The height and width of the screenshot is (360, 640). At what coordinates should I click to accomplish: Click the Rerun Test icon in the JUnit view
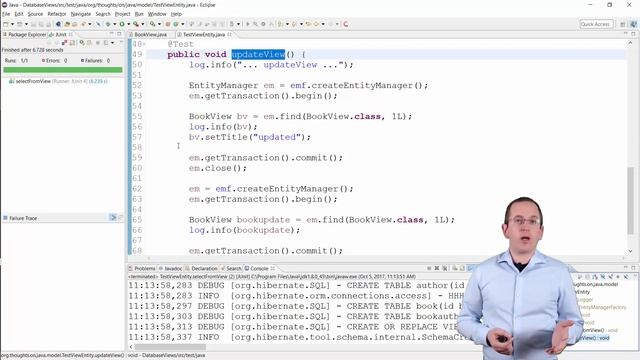[x=82, y=42]
